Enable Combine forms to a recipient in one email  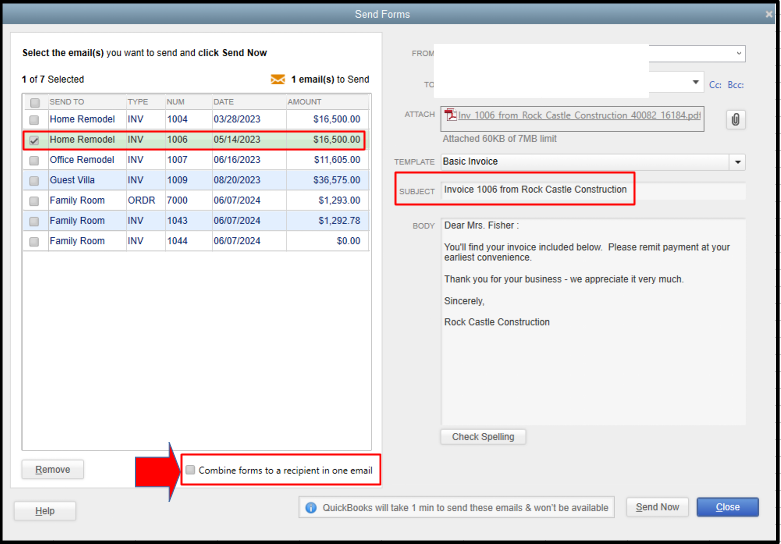(x=190, y=470)
